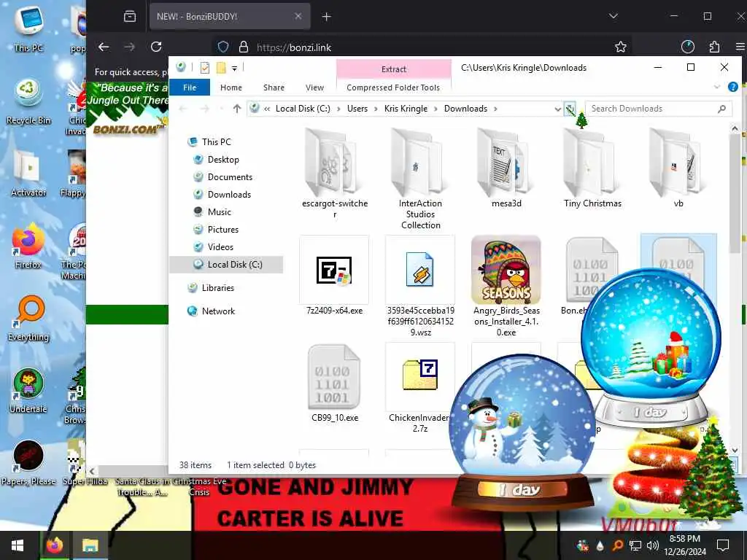Click the Windows Start button
The height and width of the screenshot is (560, 747).
(x=18, y=545)
